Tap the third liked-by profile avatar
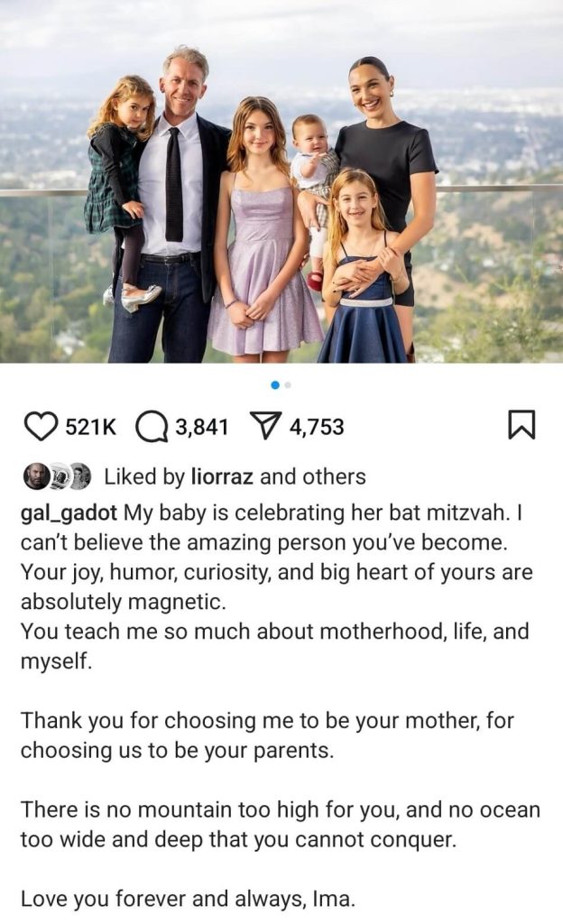Viewport: 563px width, 924px height. (80, 476)
